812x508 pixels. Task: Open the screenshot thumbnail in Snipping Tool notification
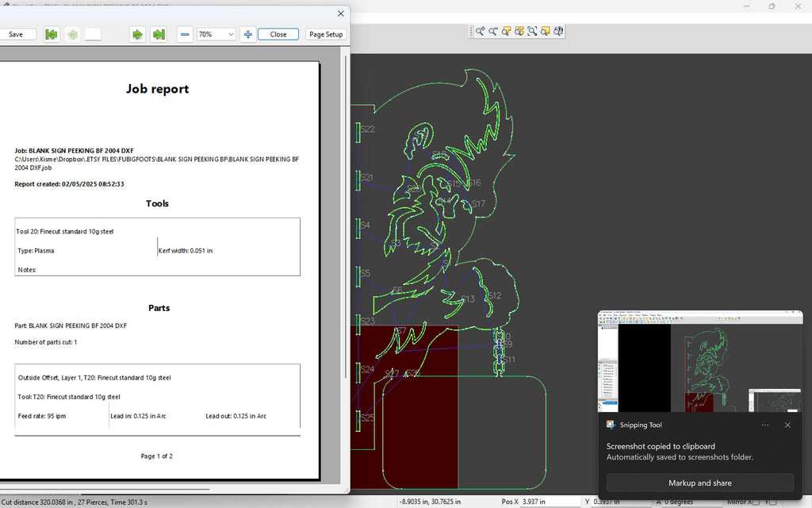pyautogui.click(x=700, y=361)
